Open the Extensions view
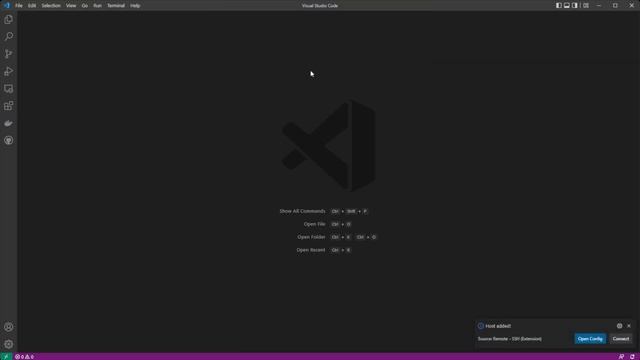The height and width of the screenshot is (360, 640). [9, 106]
